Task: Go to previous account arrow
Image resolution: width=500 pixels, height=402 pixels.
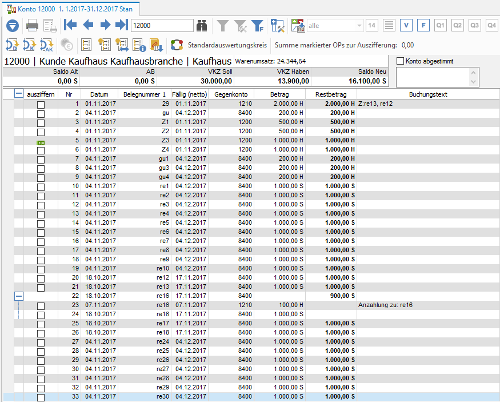Action: 88,25
